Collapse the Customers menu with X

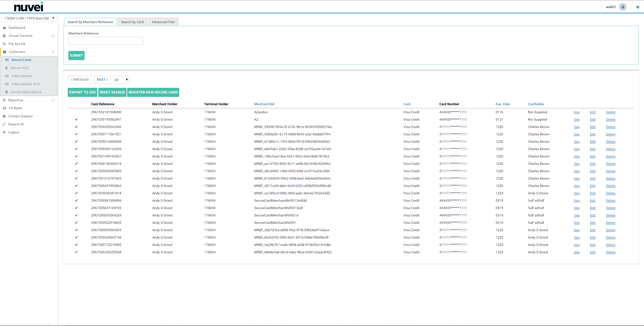pyautogui.click(x=53, y=52)
